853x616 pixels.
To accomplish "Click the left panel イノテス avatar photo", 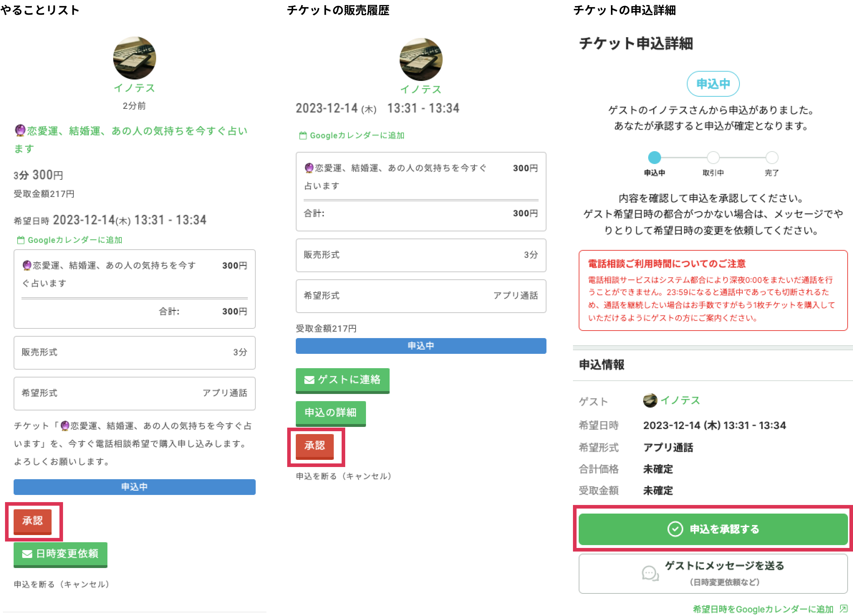I will click(x=134, y=58).
